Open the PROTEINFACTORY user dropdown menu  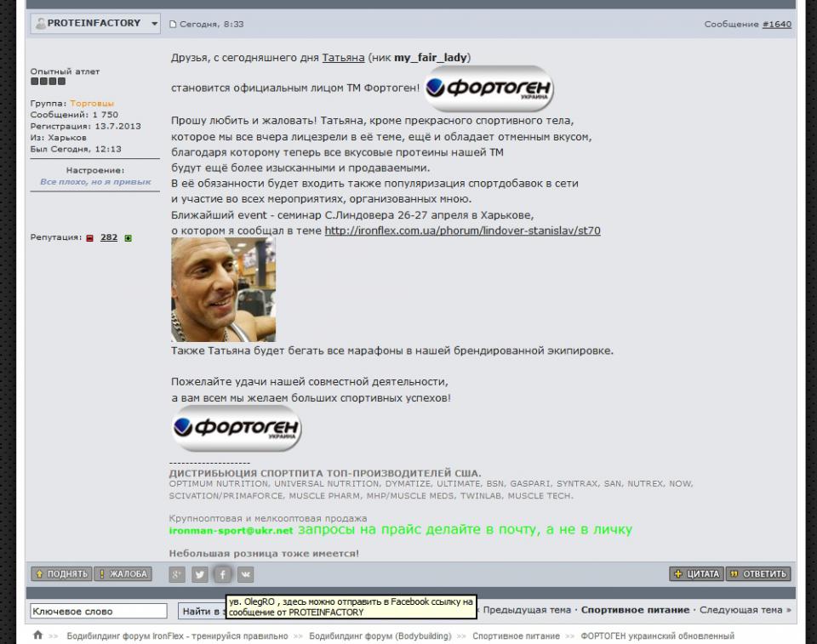coord(155,24)
